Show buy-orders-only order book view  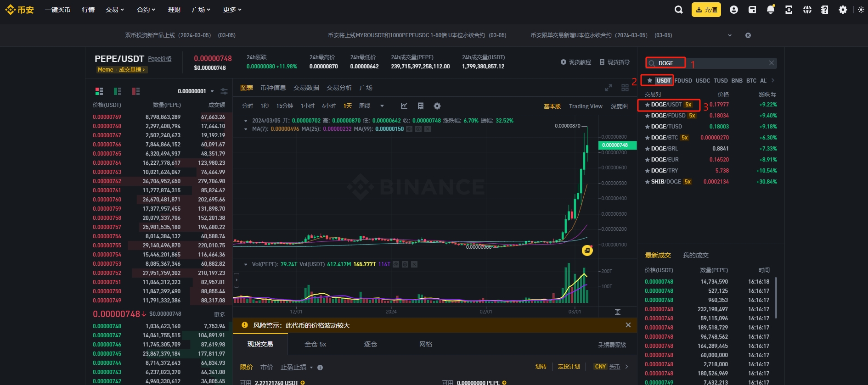118,91
